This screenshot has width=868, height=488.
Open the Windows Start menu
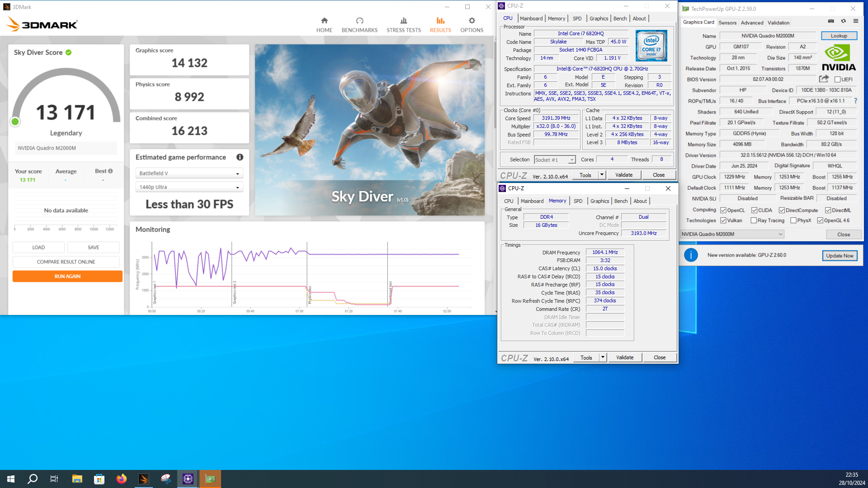pyautogui.click(x=11, y=479)
